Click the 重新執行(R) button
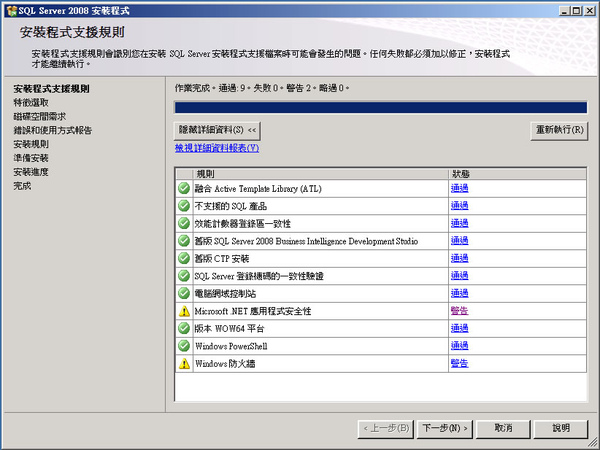The height and width of the screenshot is (450, 600). point(559,130)
